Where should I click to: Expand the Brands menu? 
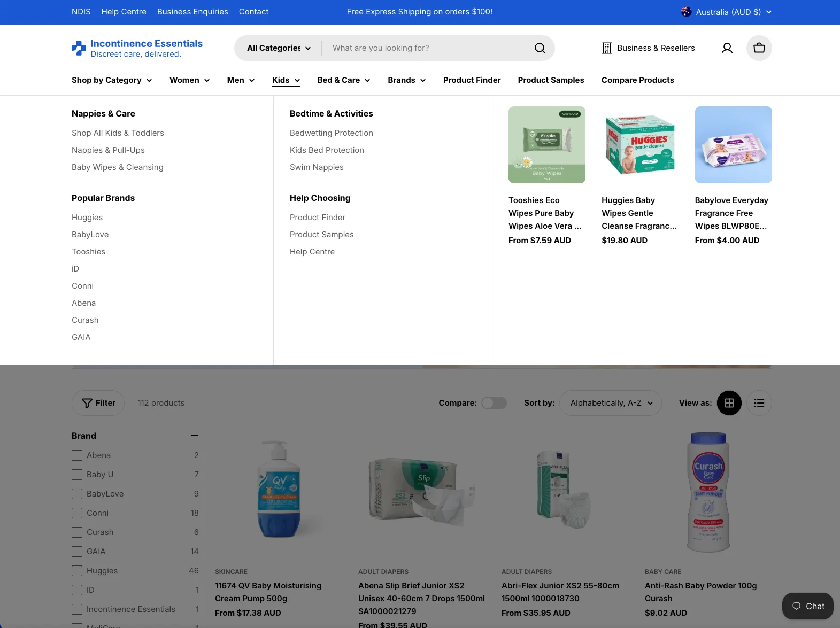[x=407, y=80]
